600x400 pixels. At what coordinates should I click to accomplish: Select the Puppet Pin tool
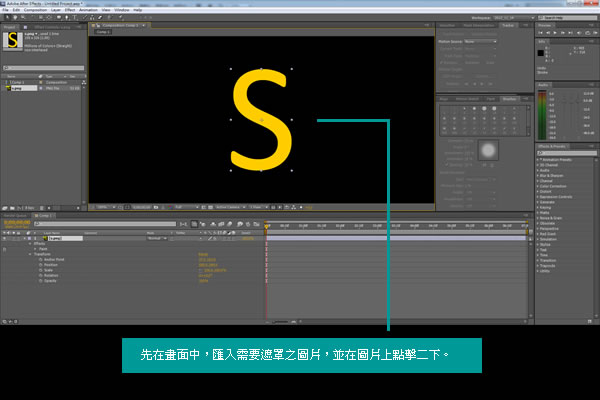pyautogui.click(x=121, y=17)
